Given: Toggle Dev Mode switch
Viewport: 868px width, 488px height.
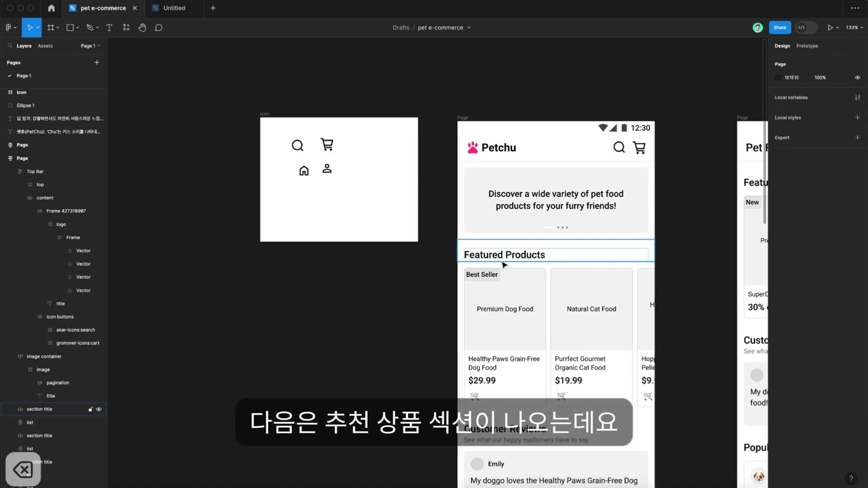Looking at the screenshot, I should click(806, 28).
